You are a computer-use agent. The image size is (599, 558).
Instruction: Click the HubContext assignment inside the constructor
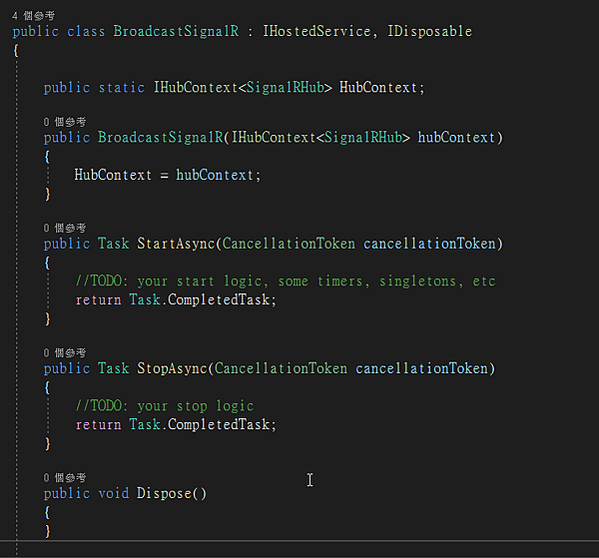[x=167, y=175]
